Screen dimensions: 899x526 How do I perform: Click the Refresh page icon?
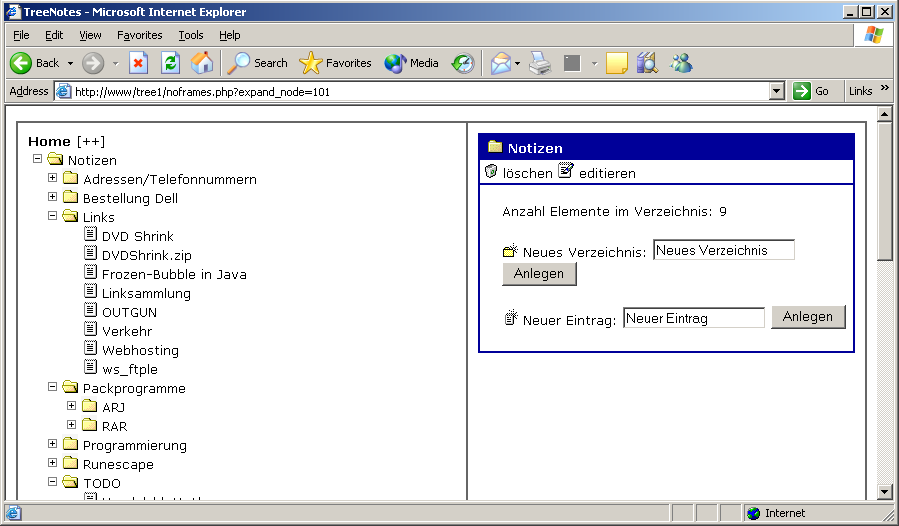pos(170,63)
